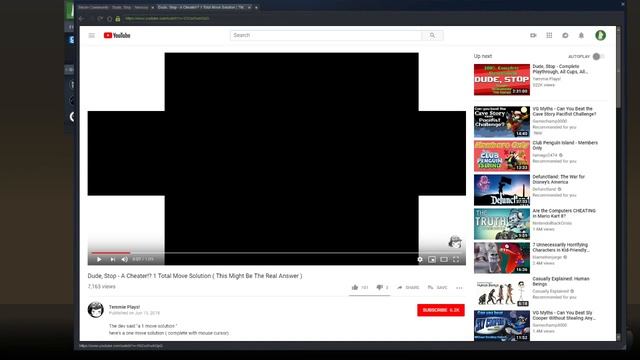This screenshot has height=360, width=640.
Task: Open a new browser tab
Action: click(x=256, y=7)
